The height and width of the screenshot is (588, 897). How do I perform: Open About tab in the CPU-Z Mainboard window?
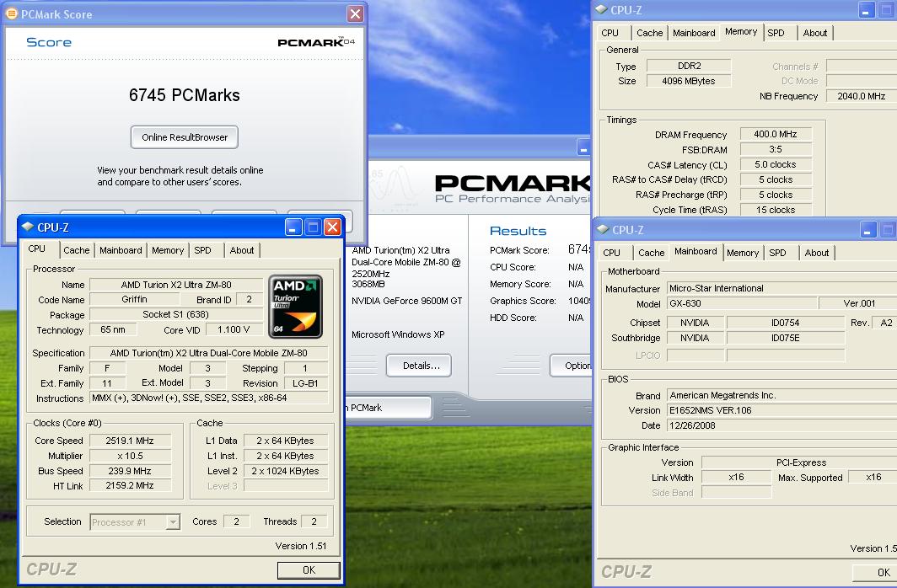point(817,253)
